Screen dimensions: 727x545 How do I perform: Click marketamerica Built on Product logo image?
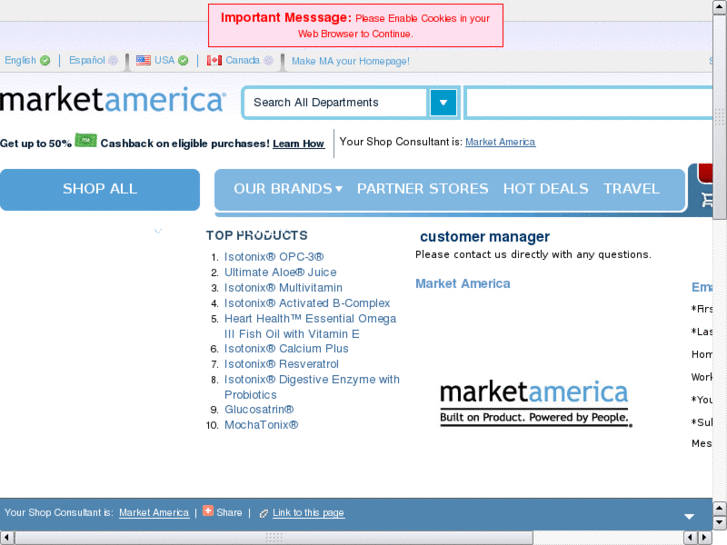tap(536, 404)
